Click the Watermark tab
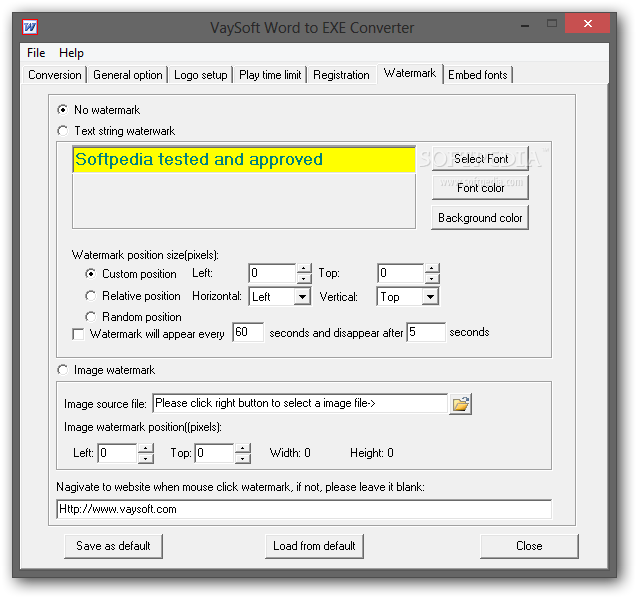 pyautogui.click(x=410, y=74)
